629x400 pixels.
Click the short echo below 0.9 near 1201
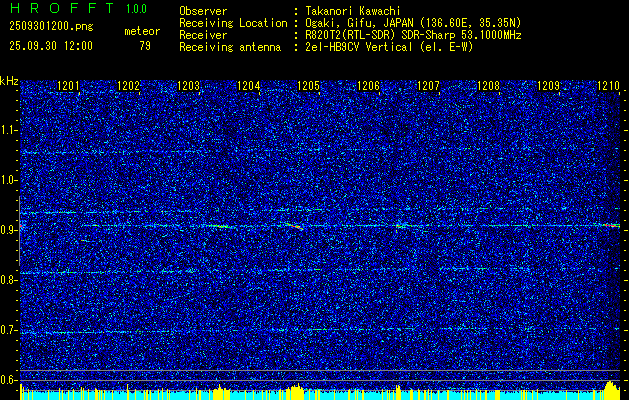pos(87,241)
